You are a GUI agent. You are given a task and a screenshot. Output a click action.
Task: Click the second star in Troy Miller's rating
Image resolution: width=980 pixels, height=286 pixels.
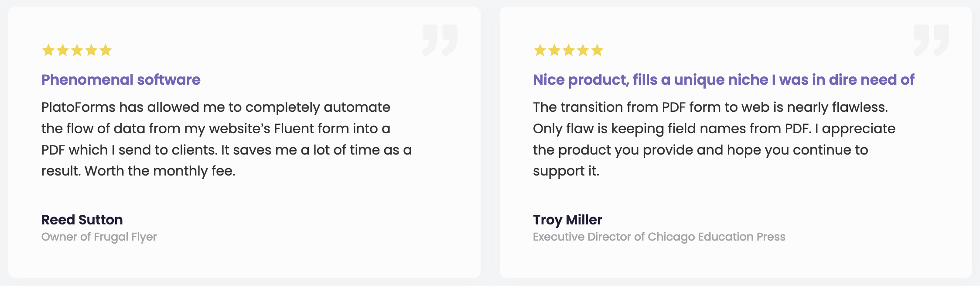(x=554, y=51)
